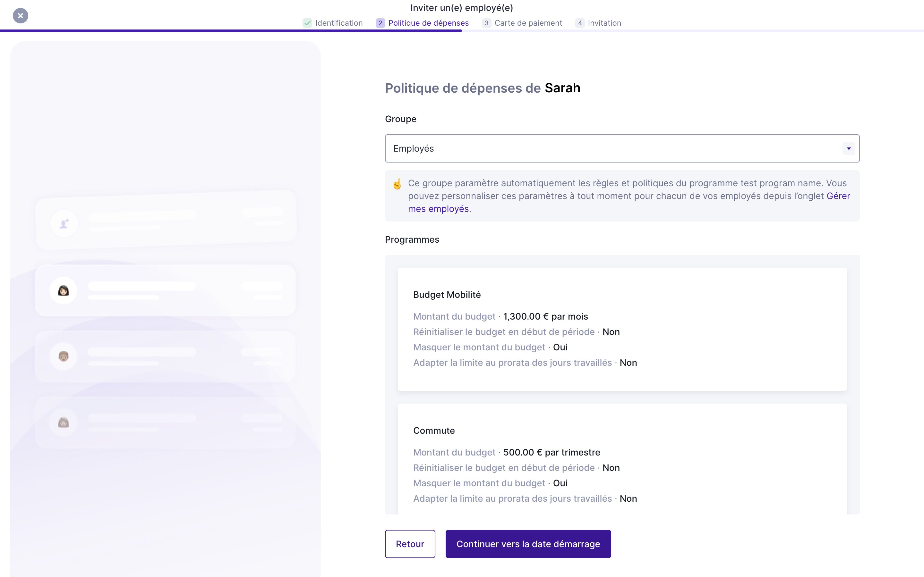The height and width of the screenshot is (577, 924).
Task: Switch to Carte de paiement step
Action: (528, 23)
